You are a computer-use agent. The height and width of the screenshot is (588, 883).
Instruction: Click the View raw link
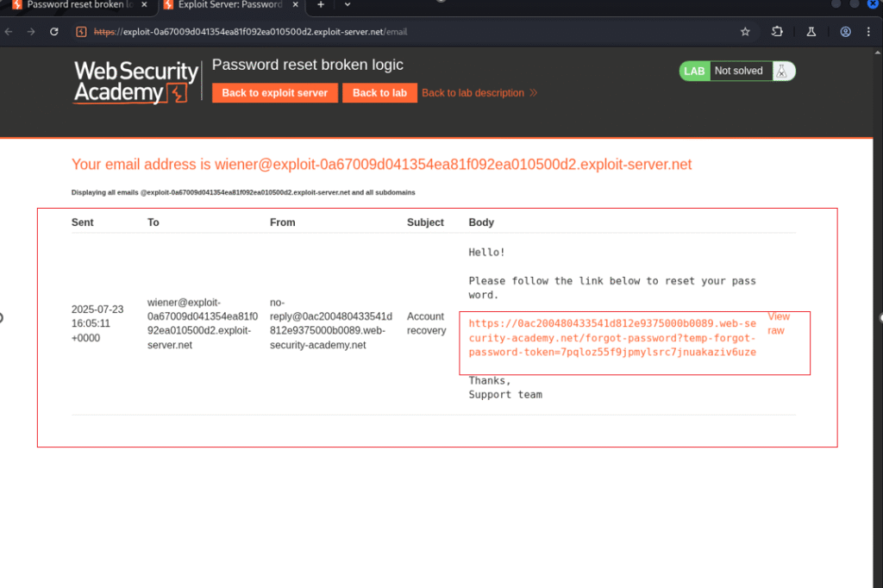pyautogui.click(x=779, y=323)
